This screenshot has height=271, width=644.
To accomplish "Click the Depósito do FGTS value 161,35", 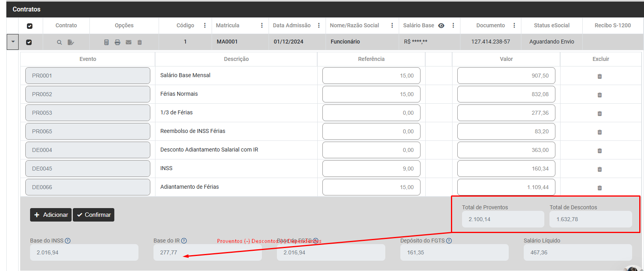I will click(x=455, y=252).
